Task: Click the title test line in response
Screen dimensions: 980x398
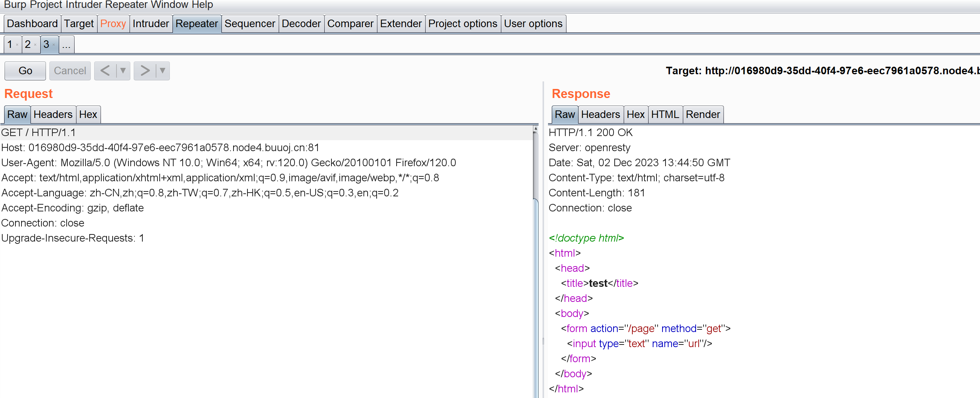Action: (599, 283)
